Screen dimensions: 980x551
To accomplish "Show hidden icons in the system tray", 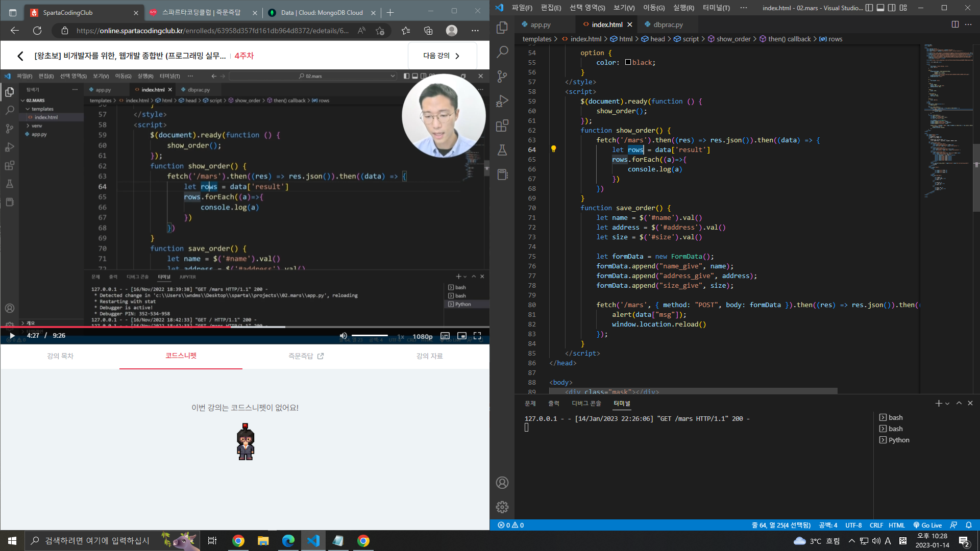I will 851,541.
